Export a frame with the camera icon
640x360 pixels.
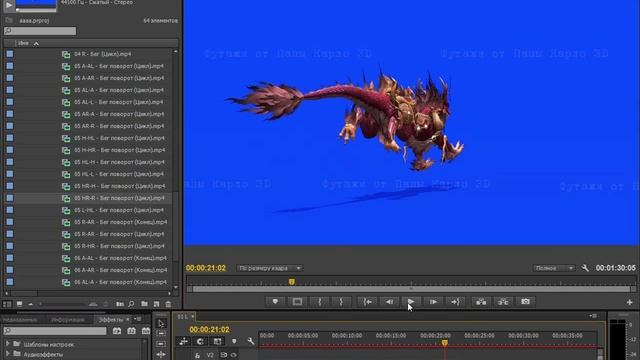525,302
